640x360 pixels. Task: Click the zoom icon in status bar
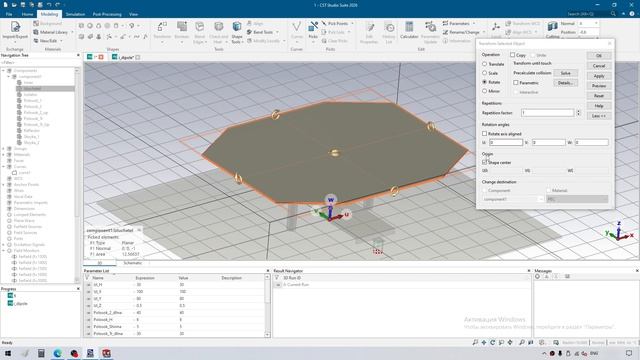(x=475, y=342)
